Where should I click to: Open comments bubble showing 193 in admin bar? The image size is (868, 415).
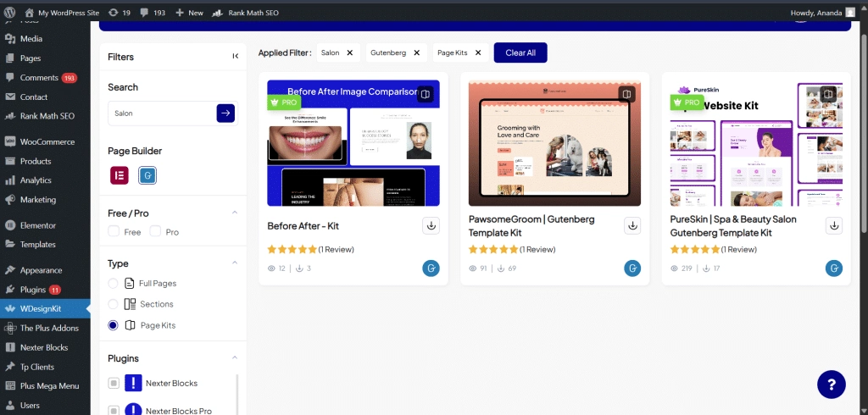click(153, 13)
